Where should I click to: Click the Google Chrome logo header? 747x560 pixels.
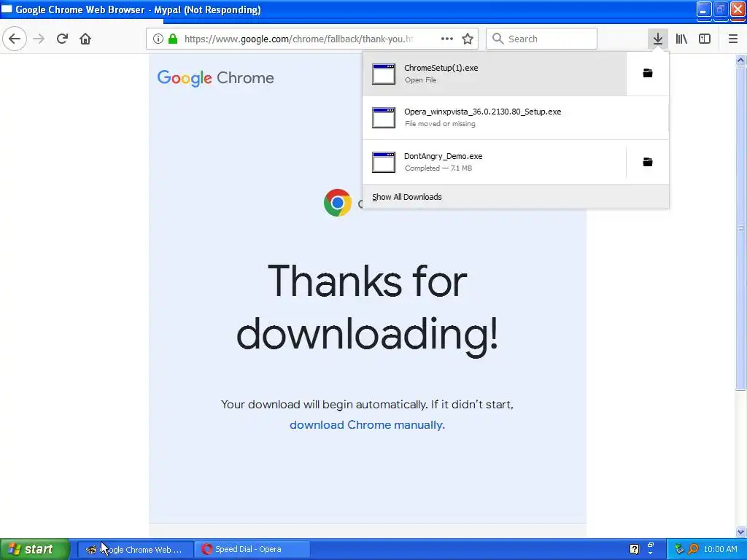pos(216,77)
